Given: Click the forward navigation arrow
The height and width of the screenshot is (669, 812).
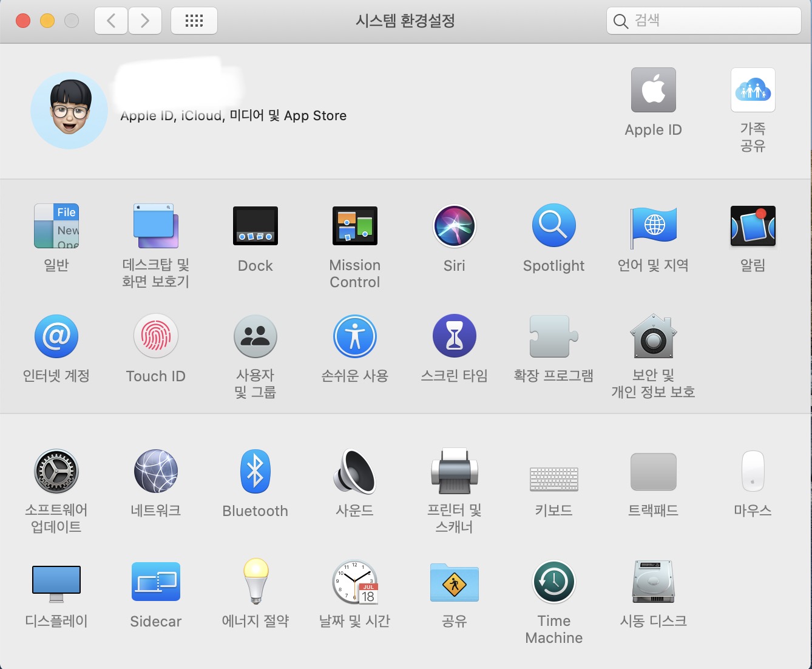Looking at the screenshot, I should pyautogui.click(x=145, y=21).
